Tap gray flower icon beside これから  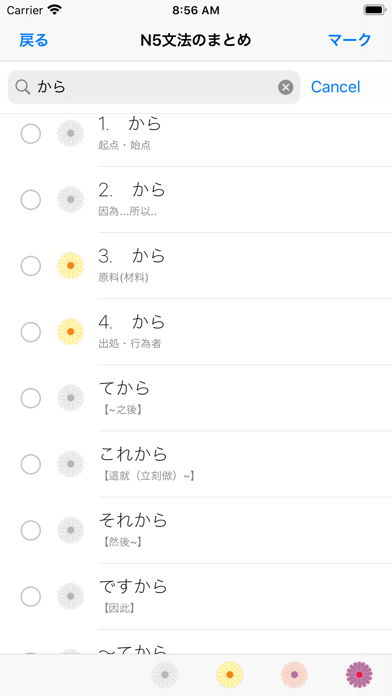[x=71, y=464]
